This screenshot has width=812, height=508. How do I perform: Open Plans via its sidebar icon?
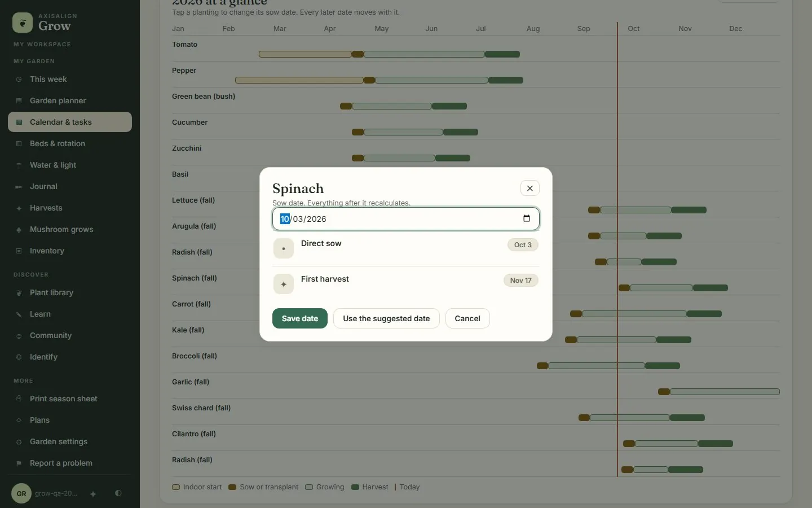click(19, 421)
